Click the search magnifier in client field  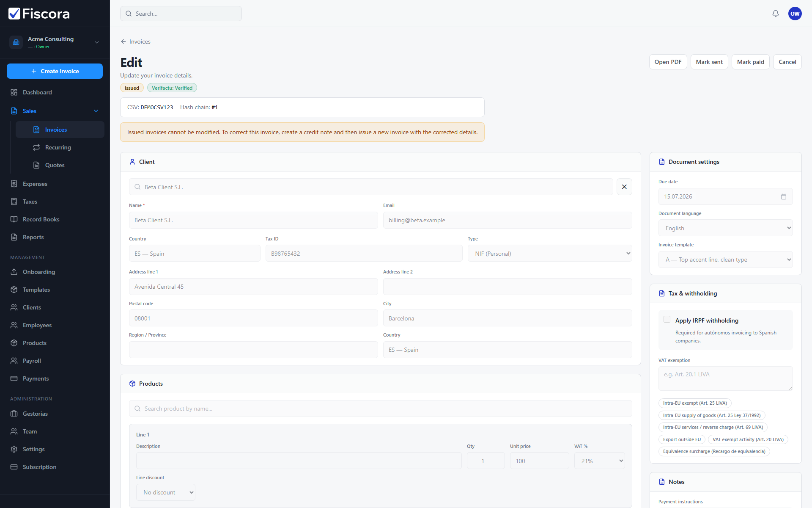point(137,187)
